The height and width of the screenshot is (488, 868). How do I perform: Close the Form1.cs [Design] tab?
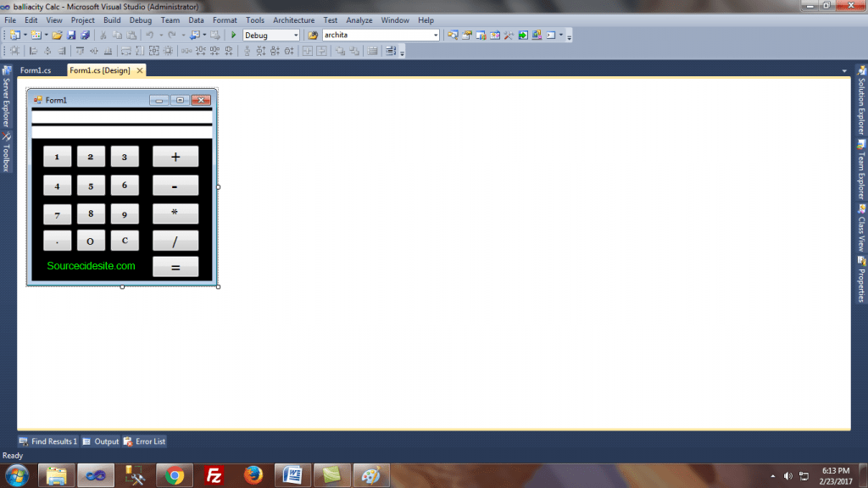click(140, 70)
